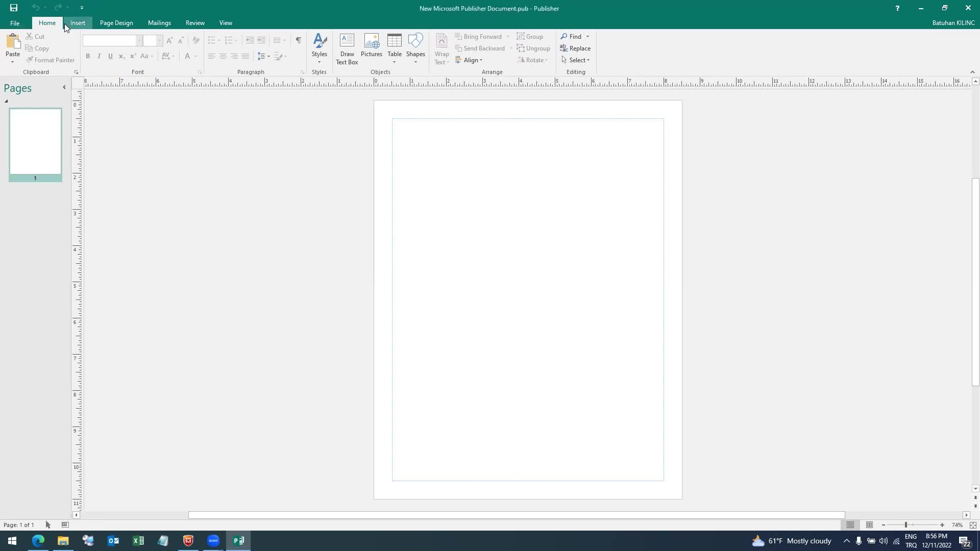Click the Clear Formatting icon
This screenshot has height=551, width=980.
click(x=196, y=40)
